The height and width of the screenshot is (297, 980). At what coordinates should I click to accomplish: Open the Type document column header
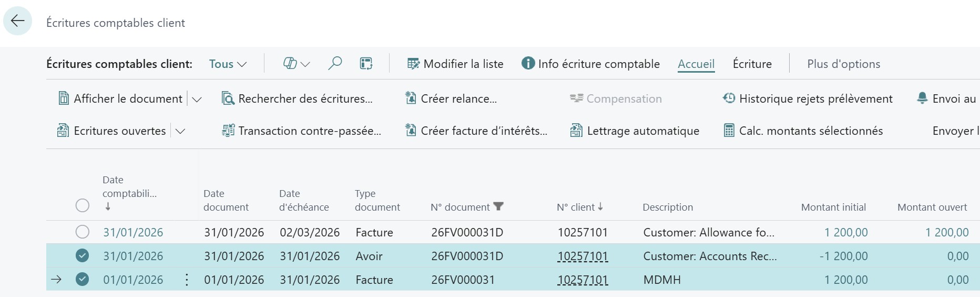(377, 200)
